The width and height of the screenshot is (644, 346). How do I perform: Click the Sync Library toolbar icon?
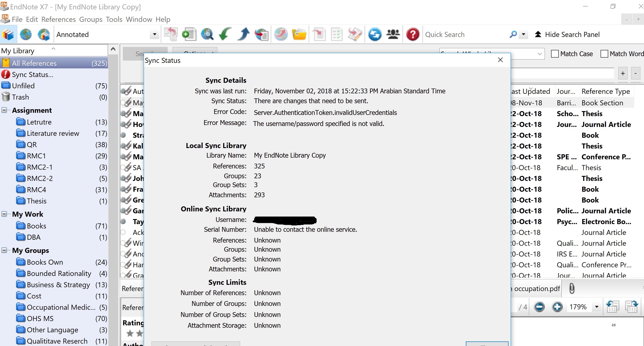coord(375,34)
